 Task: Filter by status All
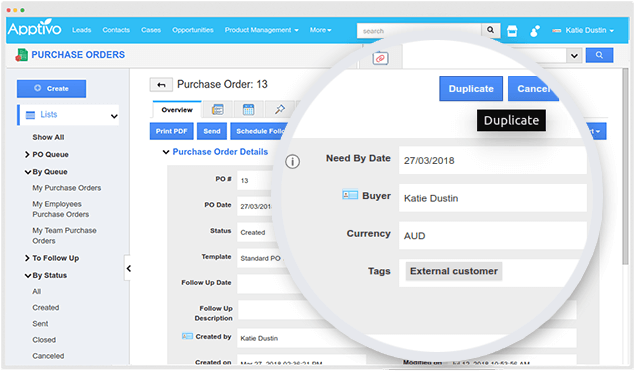(36, 292)
